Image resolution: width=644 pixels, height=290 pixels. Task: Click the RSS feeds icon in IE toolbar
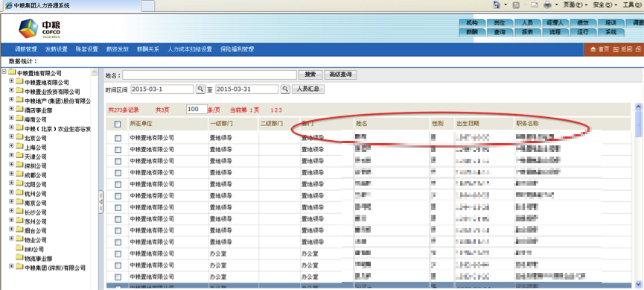516,5
